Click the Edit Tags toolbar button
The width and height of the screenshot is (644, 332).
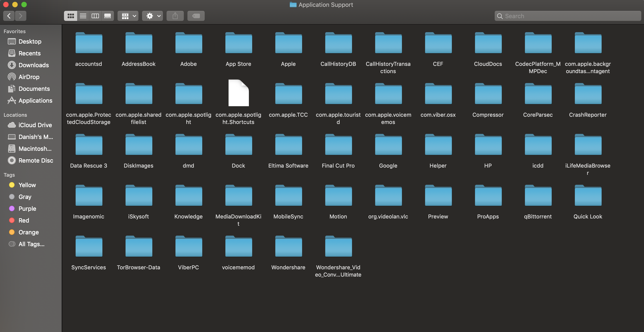(196, 16)
